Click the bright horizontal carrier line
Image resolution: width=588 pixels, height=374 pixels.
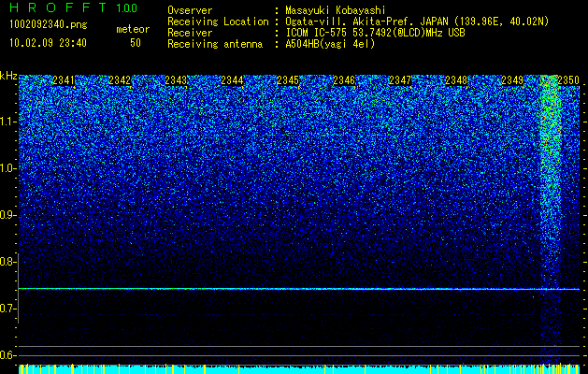[x=299, y=289]
